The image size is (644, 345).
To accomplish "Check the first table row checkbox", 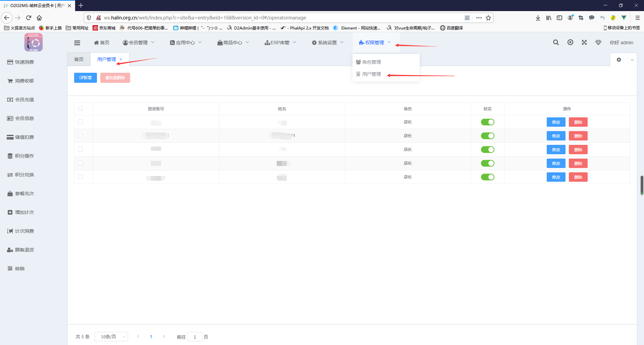I will (80, 122).
